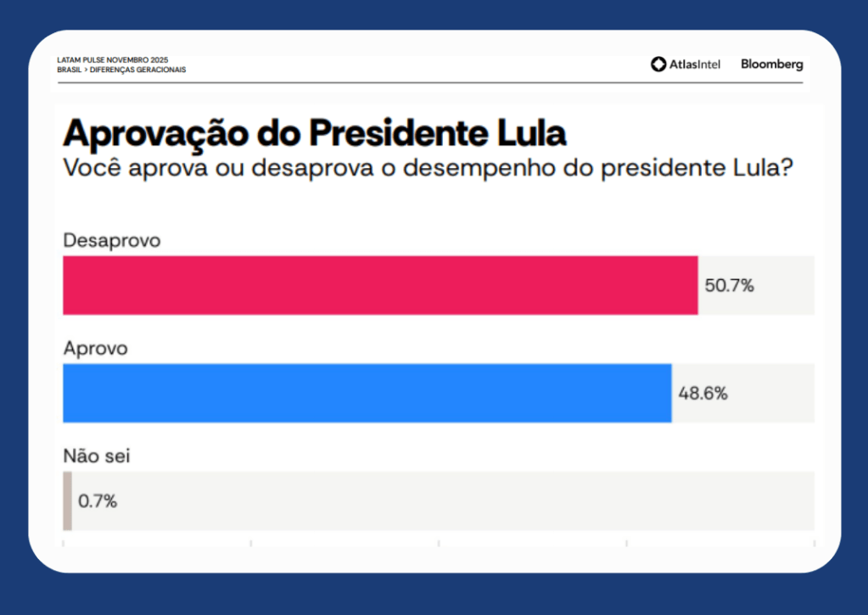This screenshot has height=615, width=868.
Task: Open the DIFERENÇAS GERACIONAIS breadcrumb section
Action: point(137,70)
